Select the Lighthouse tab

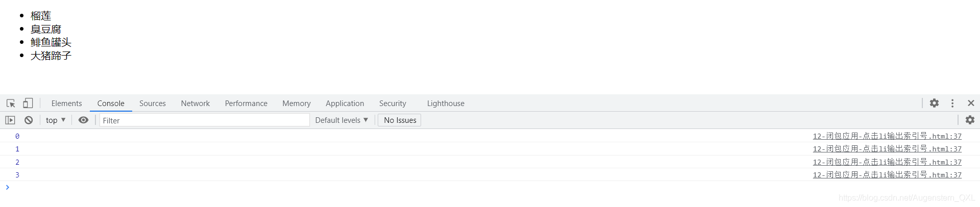[446, 103]
